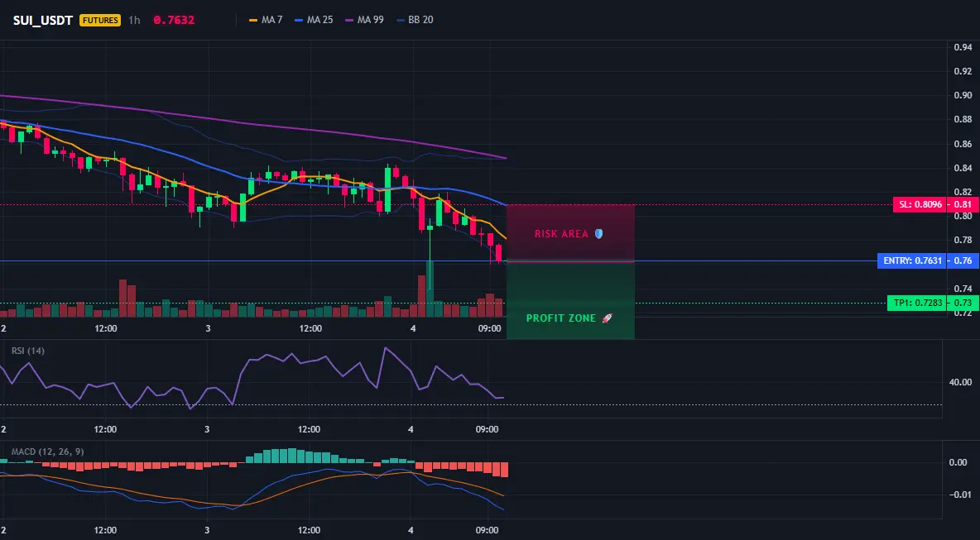
Task: Toggle the MA 99 legend entry
Action: click(x=363, y=20)
